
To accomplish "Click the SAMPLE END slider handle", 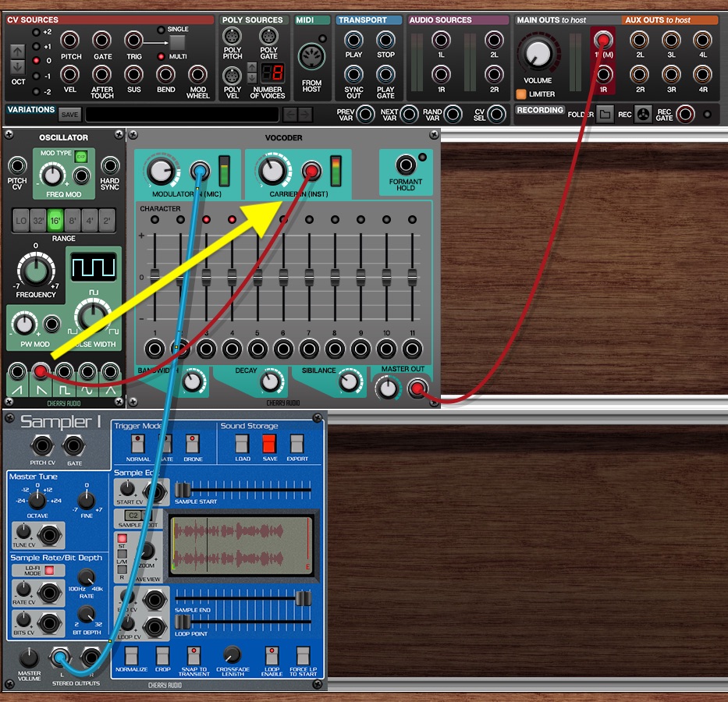I will tap(304, 598).
